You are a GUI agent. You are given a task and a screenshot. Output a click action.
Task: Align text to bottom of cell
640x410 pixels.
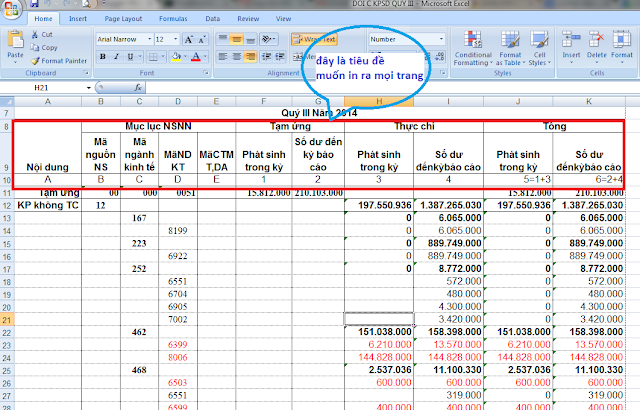[x=251, y=39]
